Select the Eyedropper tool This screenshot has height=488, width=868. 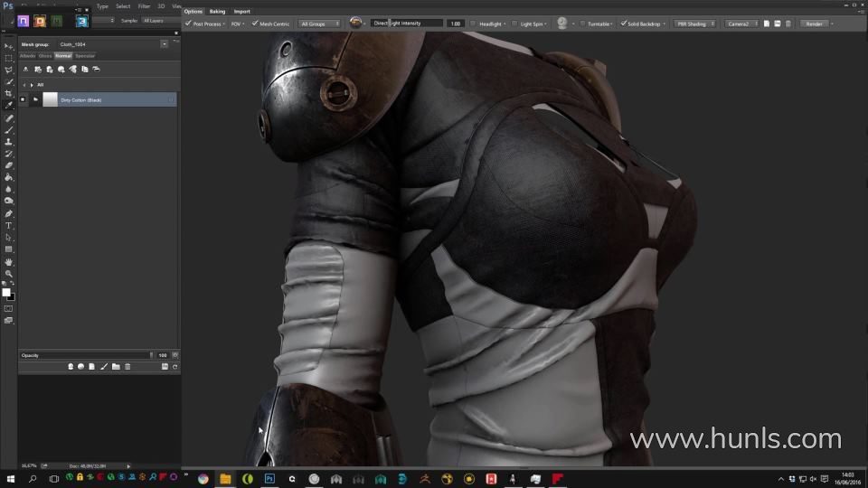pyautogui.click(x=8, y=105)
